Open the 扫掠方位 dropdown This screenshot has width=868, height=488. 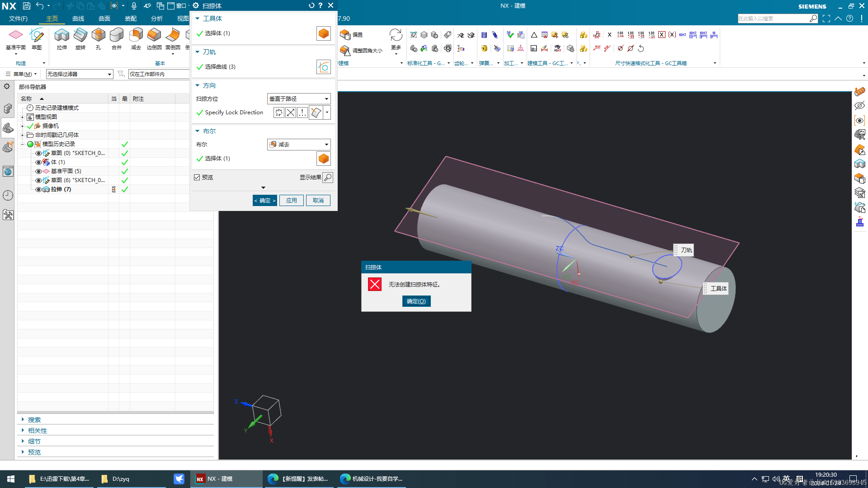click(299, 99)
